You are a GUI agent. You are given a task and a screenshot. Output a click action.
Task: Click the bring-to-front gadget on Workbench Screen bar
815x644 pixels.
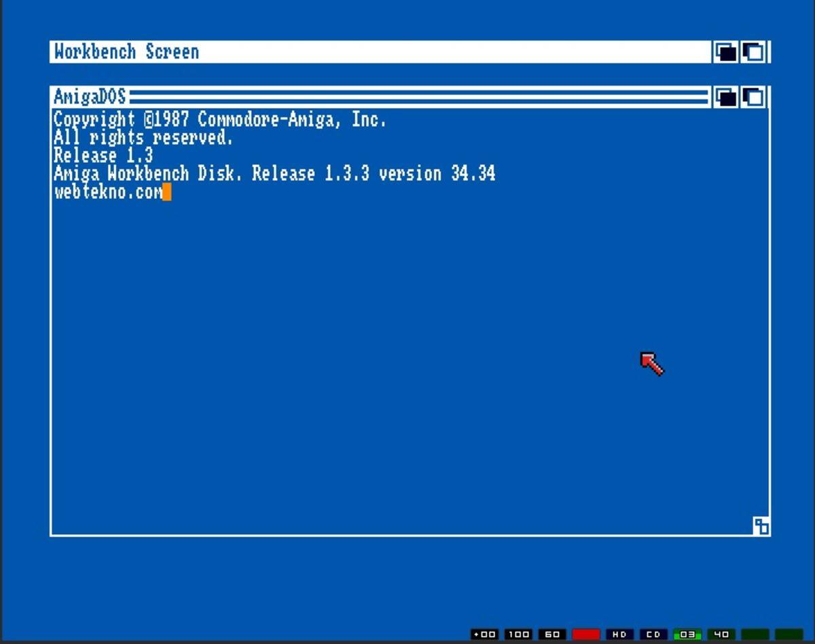[x=754, y=52]
